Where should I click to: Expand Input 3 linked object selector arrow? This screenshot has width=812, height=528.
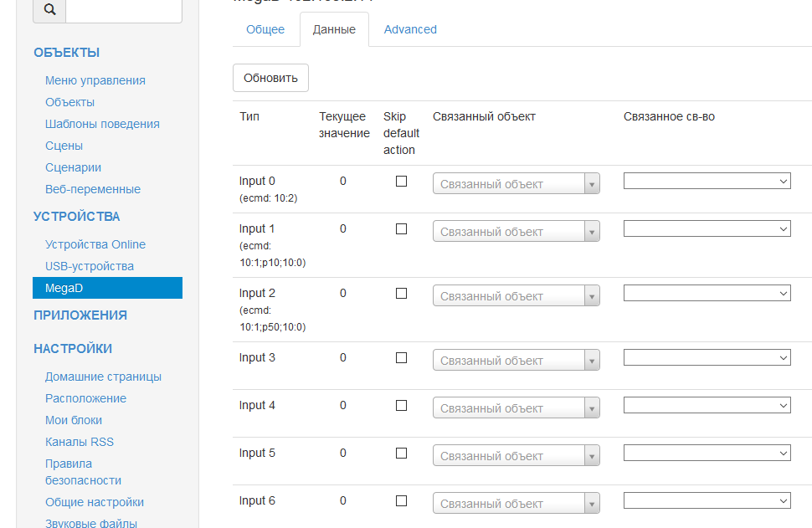point(592,361)
